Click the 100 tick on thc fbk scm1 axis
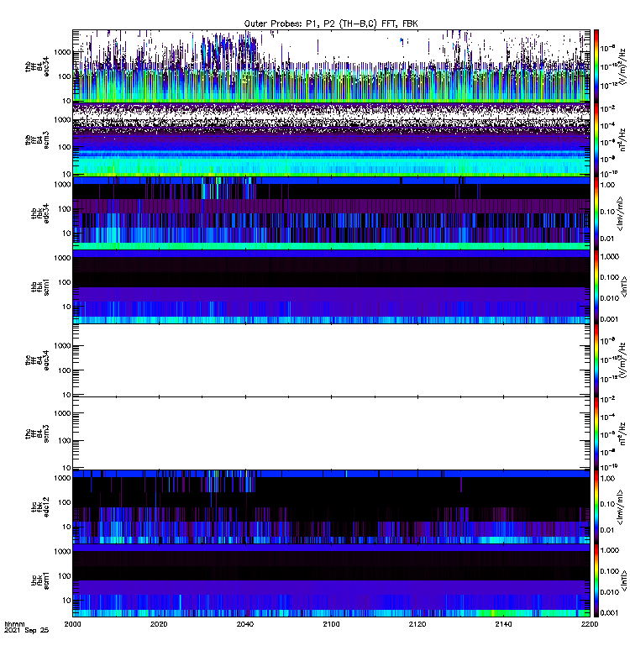The height and width of the screenshot is (672, 630). [x=65, y=576]
